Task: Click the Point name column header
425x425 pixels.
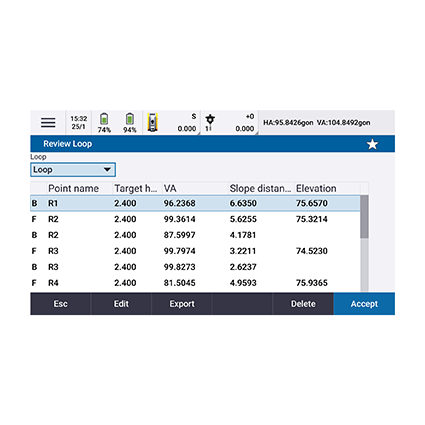Action: (x=74, y=189)
